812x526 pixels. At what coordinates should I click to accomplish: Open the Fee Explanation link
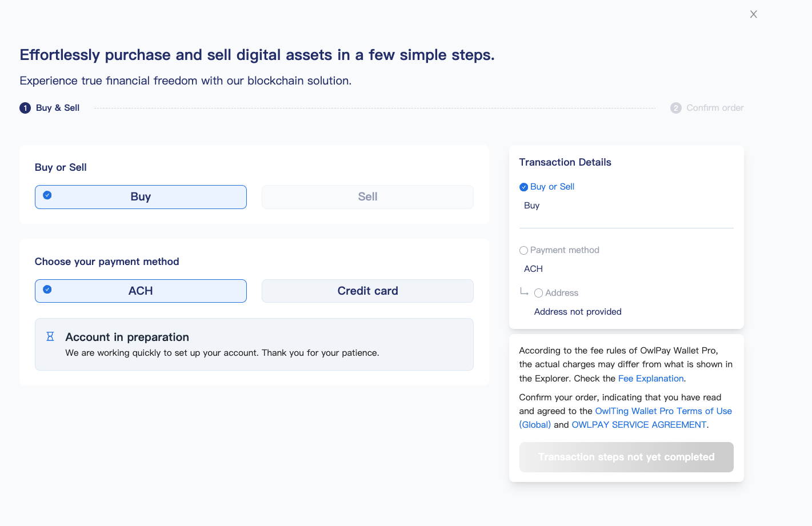(651, 379)
